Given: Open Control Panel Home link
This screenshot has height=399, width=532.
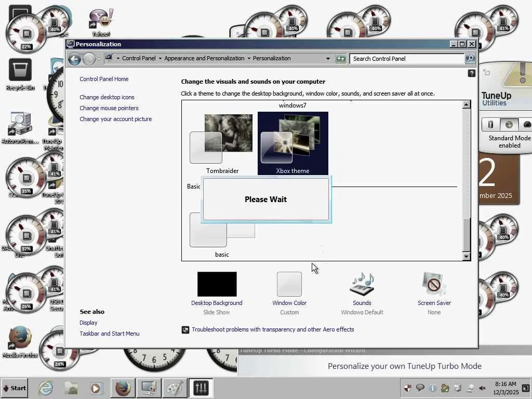Looking at the screenshot, I should pos(104,79).
